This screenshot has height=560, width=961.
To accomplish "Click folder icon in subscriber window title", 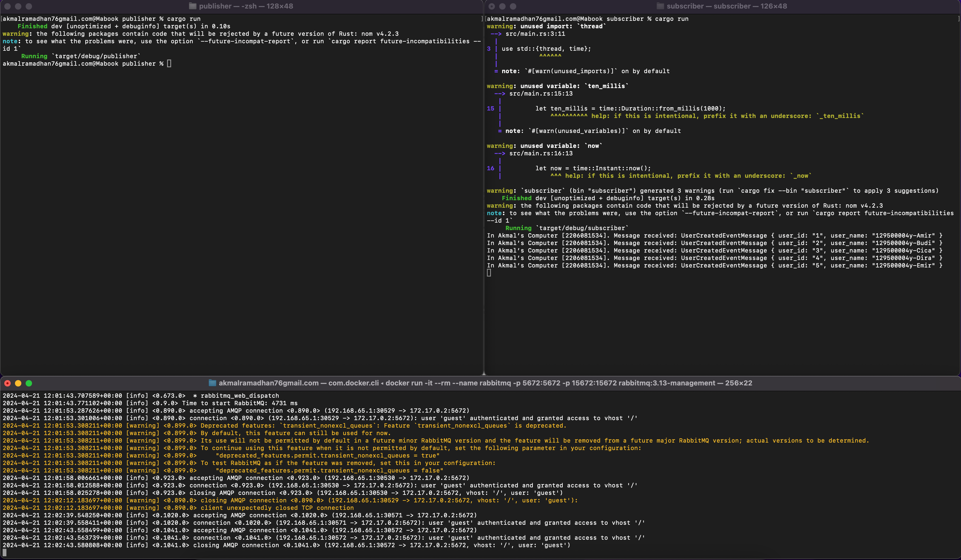I will click(x=660, y=6).
